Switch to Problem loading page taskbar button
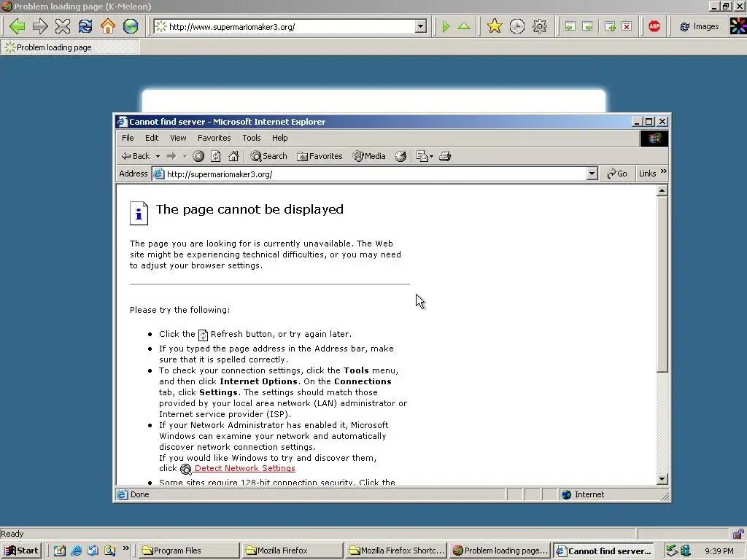 coord(500,551)
